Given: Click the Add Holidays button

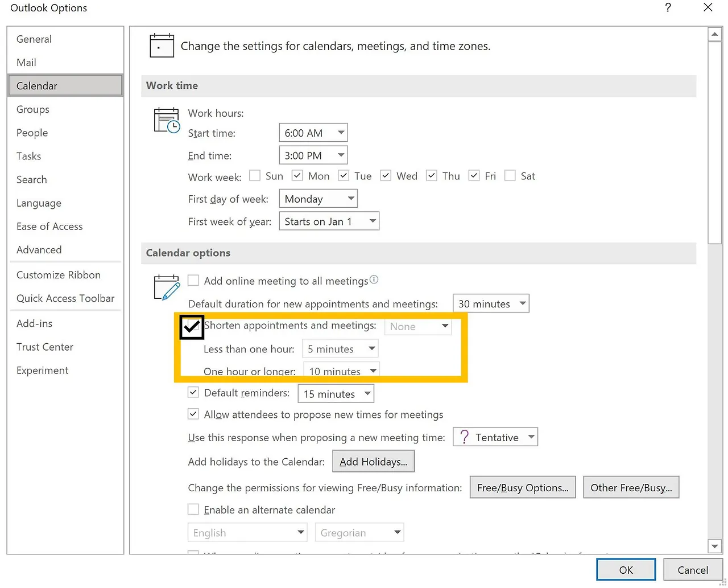Looking at the screenshot, I should click(x=373, y=462).
